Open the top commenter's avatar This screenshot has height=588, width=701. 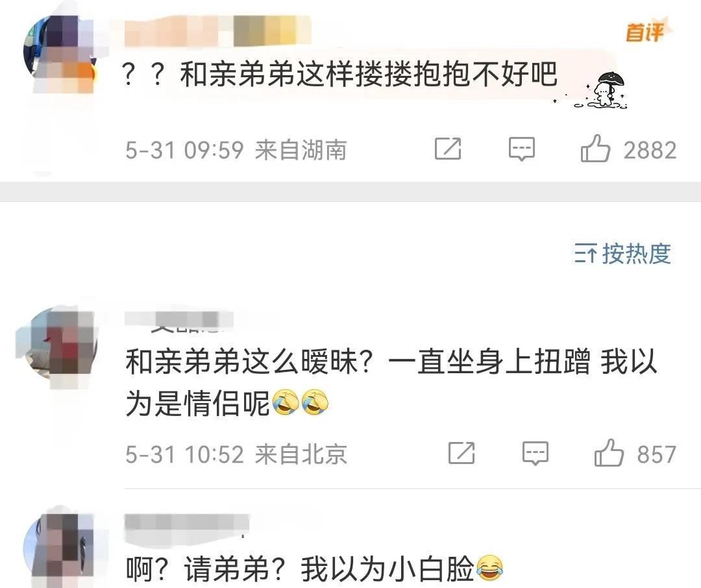point(60,54)
